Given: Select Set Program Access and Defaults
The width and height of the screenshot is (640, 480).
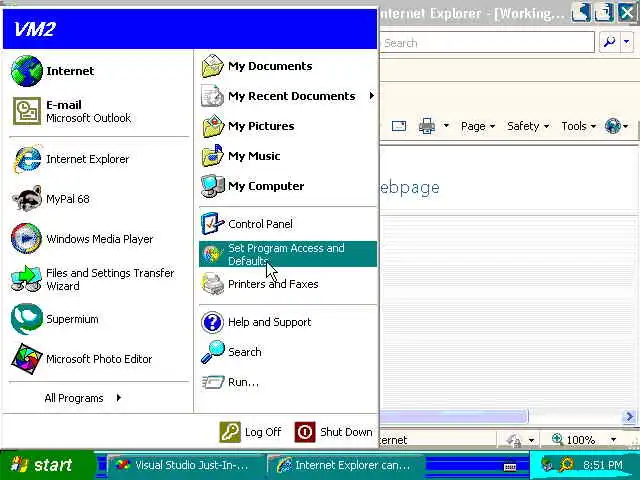Looking at the screenshot, I should [x=288, y=254].
